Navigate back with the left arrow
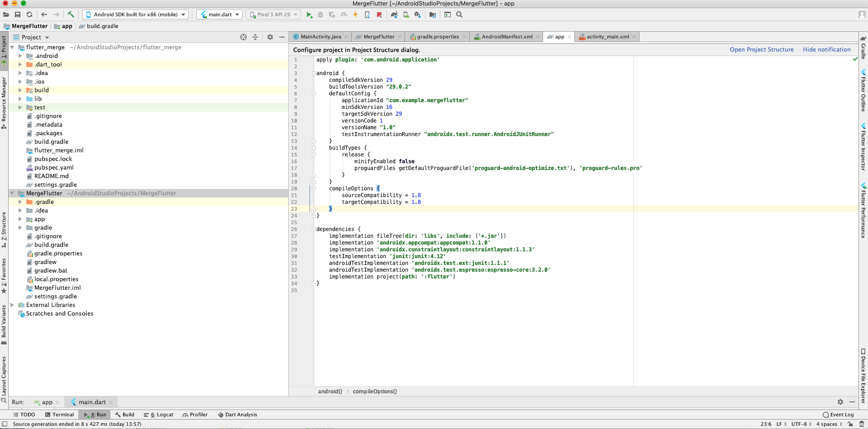This screenshot has width=868, height=429. [x=44, y=14]
